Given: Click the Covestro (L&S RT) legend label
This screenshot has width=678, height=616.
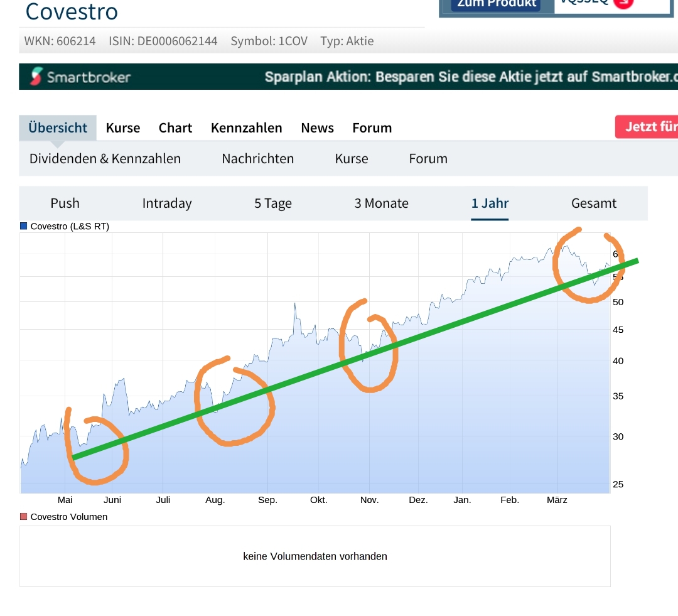Looking at the screenshot, I should (x=70, y=226).
